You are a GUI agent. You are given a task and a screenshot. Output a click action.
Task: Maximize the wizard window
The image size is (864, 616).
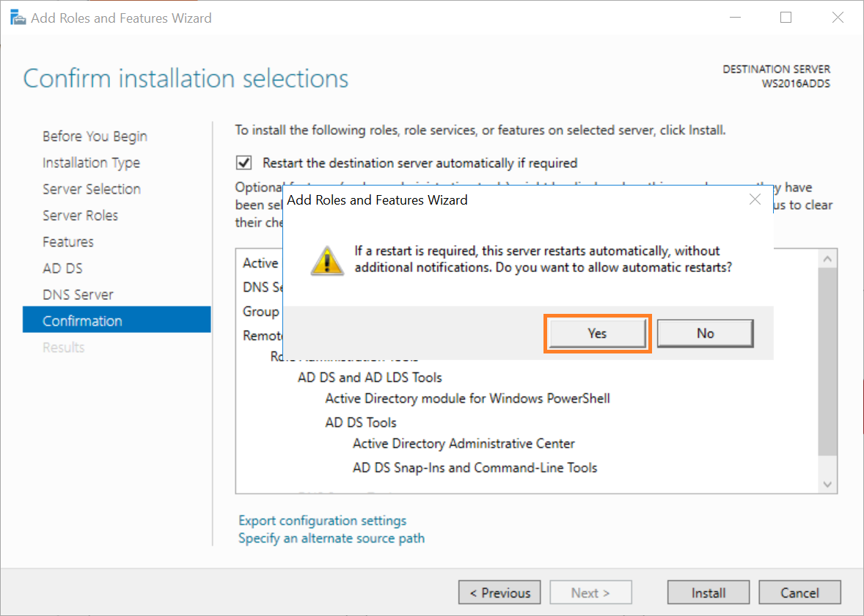pyautogui.click(x=786, y=18)
